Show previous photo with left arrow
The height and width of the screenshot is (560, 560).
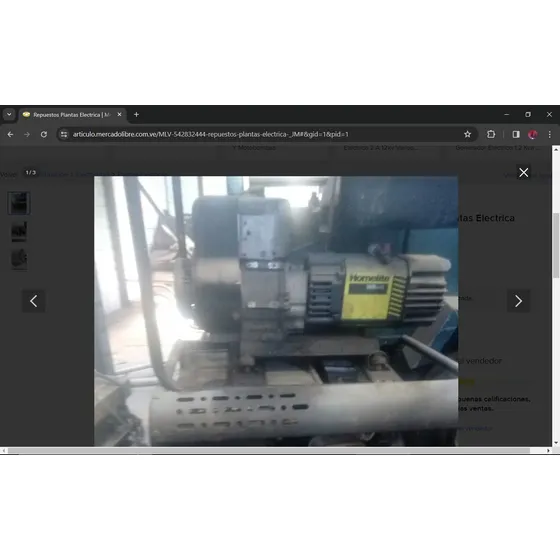[x=34, y=301]
